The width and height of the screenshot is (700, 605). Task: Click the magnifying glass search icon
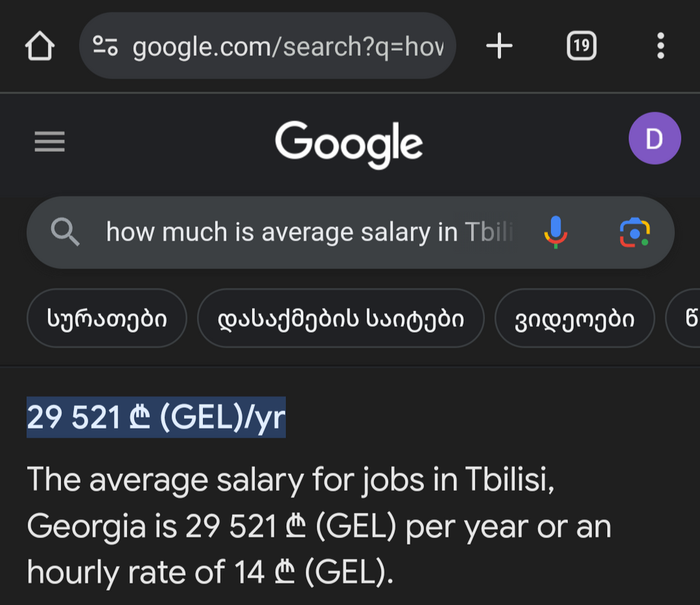(65, 232)
